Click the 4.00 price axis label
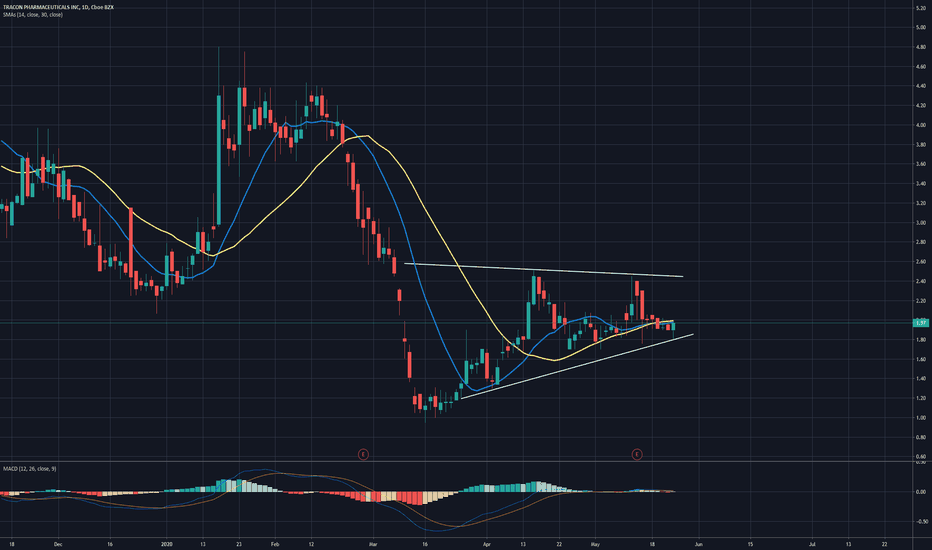The image size is (932, 550). [920, 125]
